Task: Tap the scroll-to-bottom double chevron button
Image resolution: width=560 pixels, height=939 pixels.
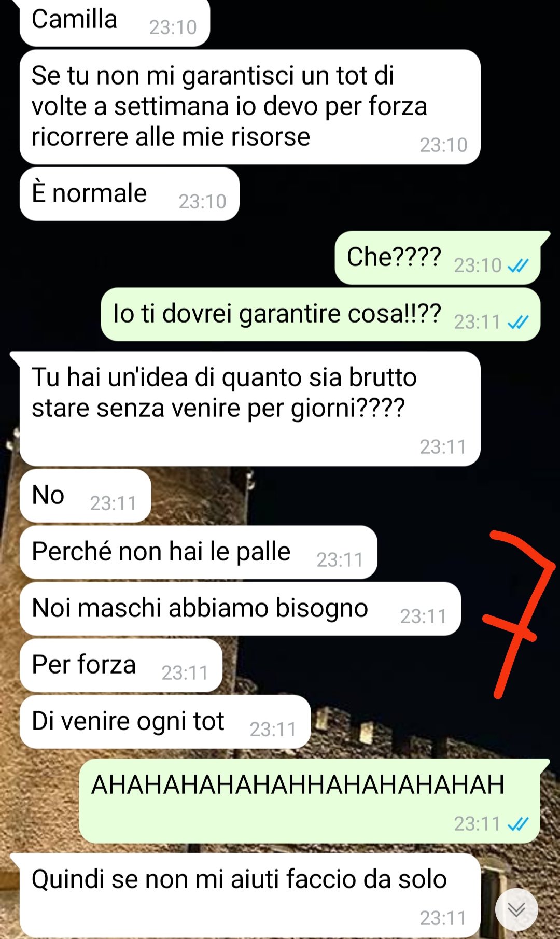Action: (516, 909)
